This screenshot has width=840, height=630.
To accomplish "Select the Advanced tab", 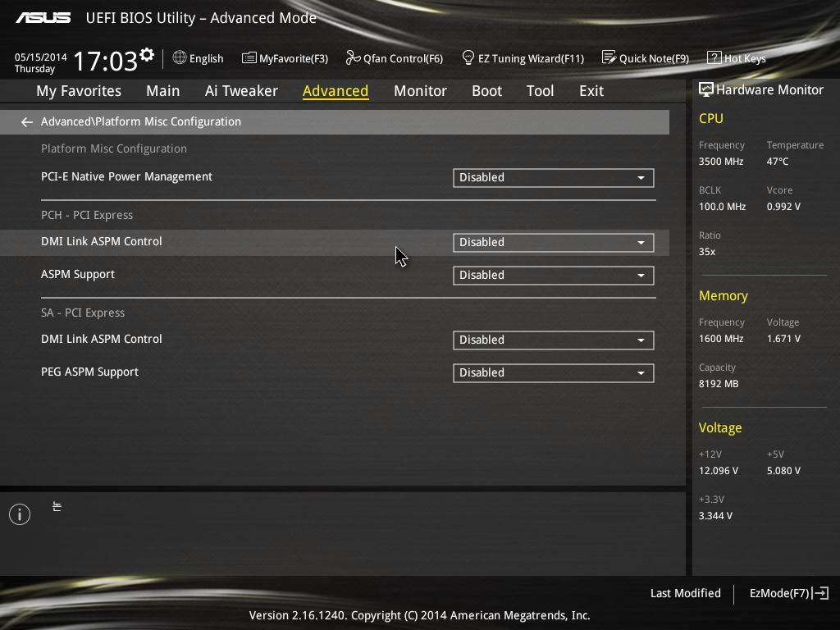I will [x=336, y=91].
